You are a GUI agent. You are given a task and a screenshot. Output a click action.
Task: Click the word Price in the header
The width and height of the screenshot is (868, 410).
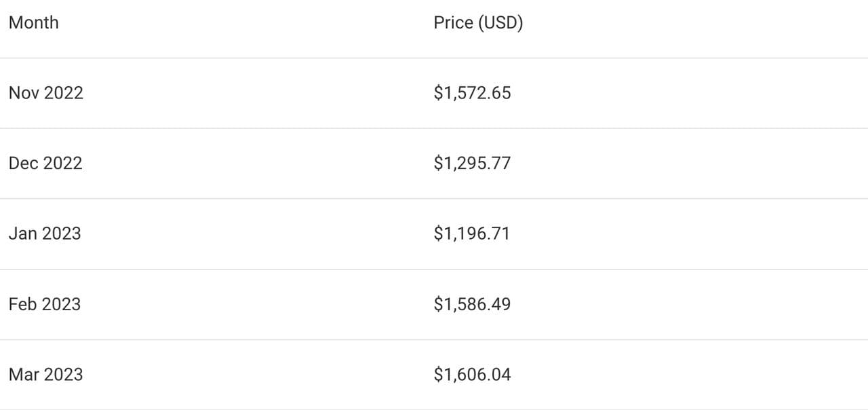453,22
